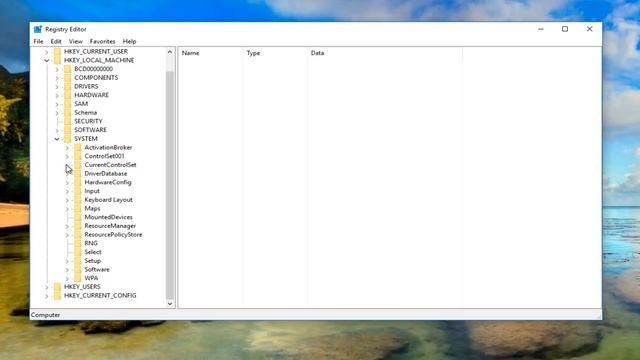Screen dimensions: 640x360
Task: Open the View menu
Action: 76,41
